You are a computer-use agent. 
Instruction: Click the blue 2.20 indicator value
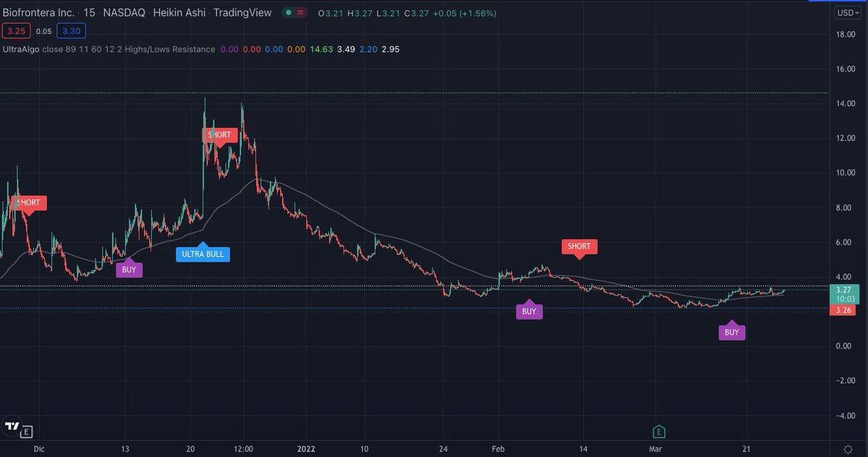coord(370,49)
